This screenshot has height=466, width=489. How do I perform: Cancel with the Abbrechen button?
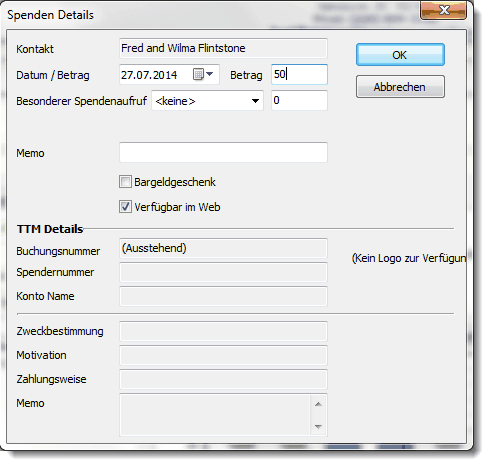click(400, 87)
